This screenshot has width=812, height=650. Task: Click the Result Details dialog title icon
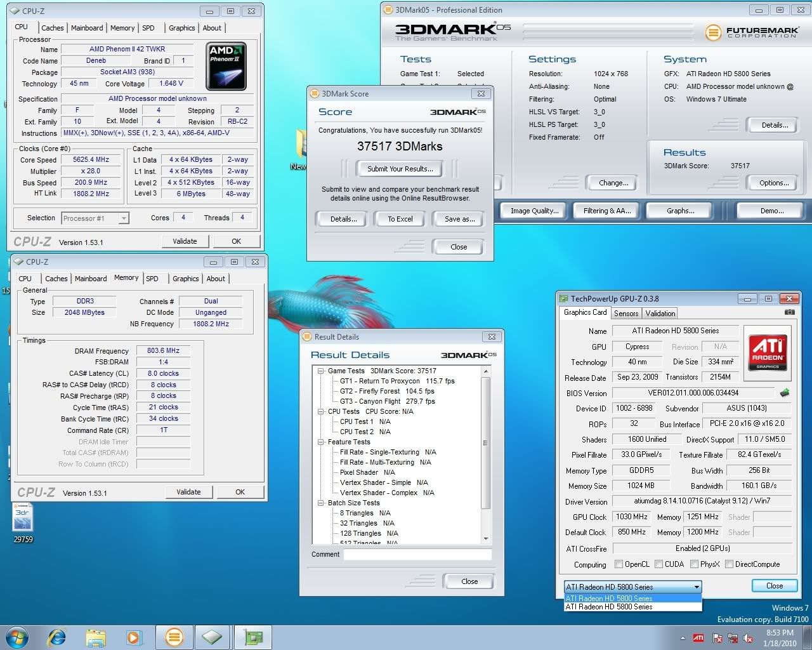click(307, 336)
